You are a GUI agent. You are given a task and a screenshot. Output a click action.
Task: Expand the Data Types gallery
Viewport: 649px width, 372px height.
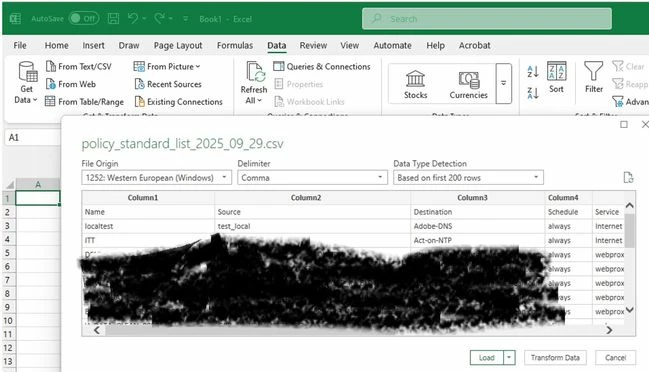pyautogui.click(x=504, y=83)
